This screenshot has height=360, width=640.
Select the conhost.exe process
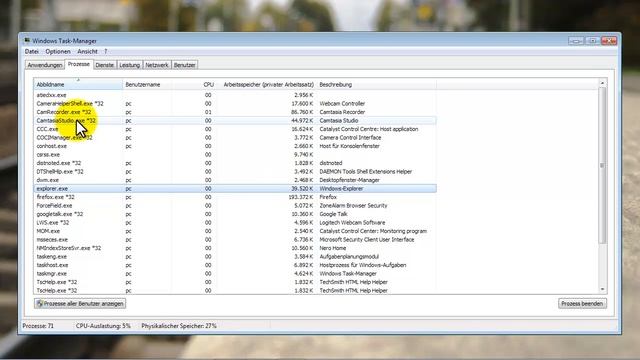pyautogui.click(x=235, y=146)
